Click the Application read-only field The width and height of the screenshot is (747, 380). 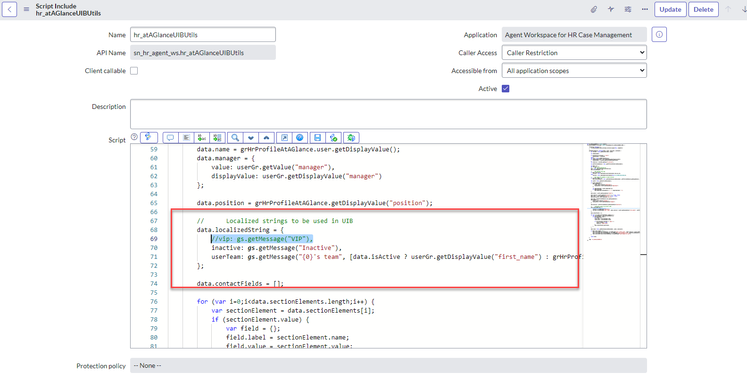pos(574,34)
